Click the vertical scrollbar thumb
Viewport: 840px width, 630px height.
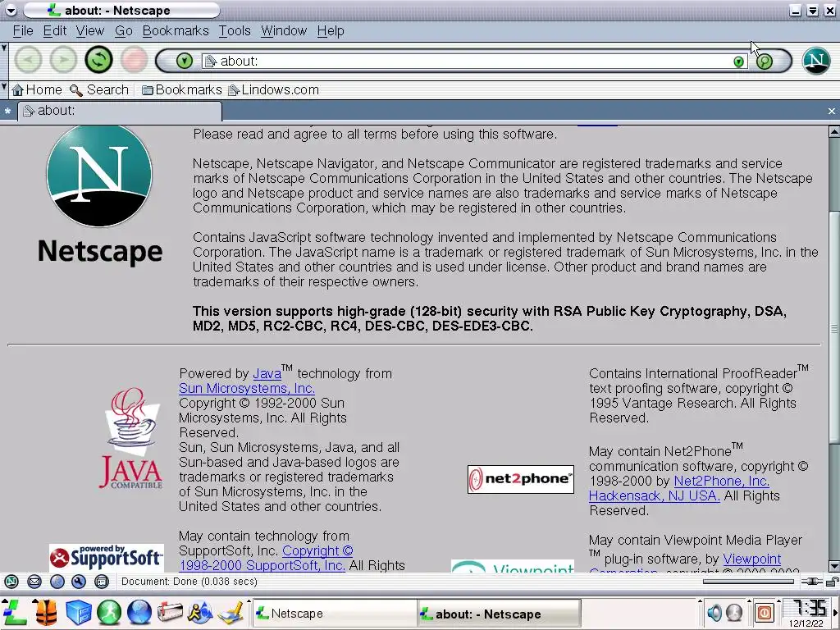coord(833,328)
